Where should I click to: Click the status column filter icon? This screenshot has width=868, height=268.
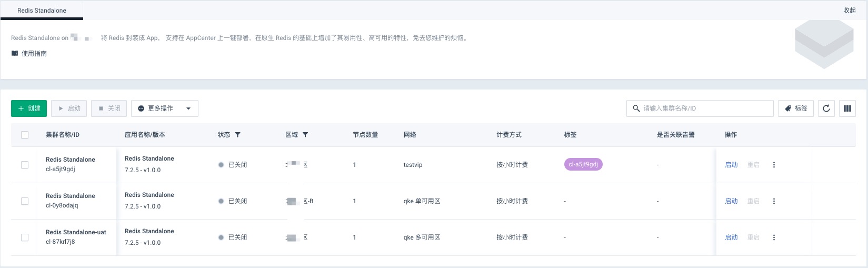point(238,135)
